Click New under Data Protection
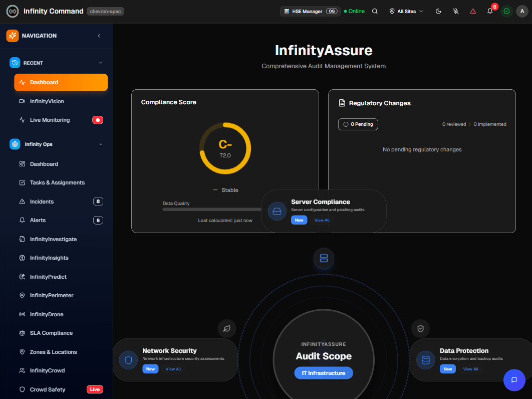The width and height of the screenshot is (532, 399). pos(448,369)
